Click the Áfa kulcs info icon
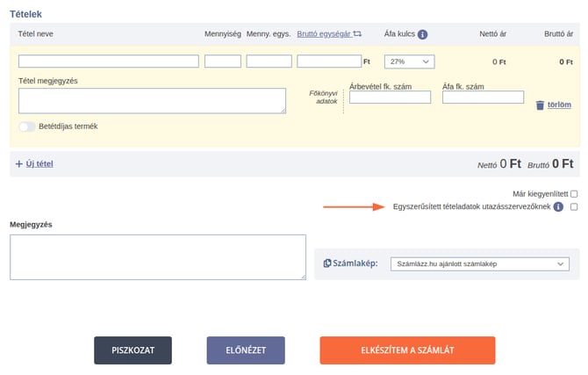Image resolution: width=588 pixels, height=375 pixels. point(422,34)
